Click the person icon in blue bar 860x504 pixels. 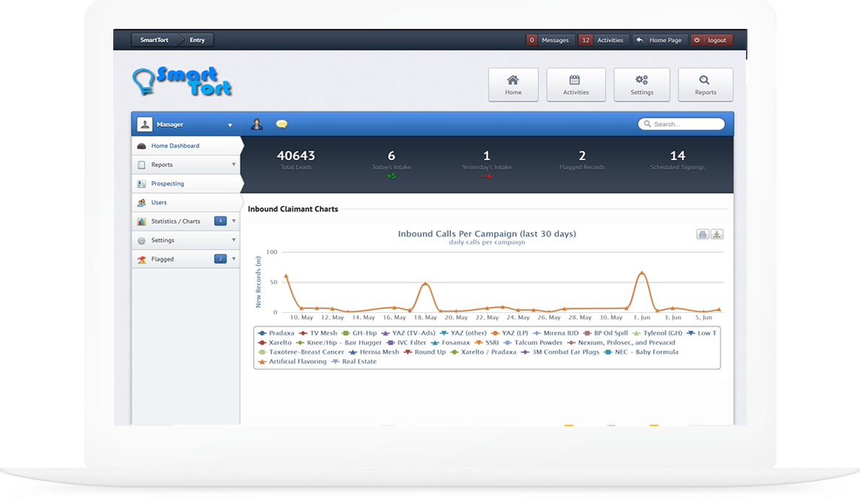click(x=257, y=125)
